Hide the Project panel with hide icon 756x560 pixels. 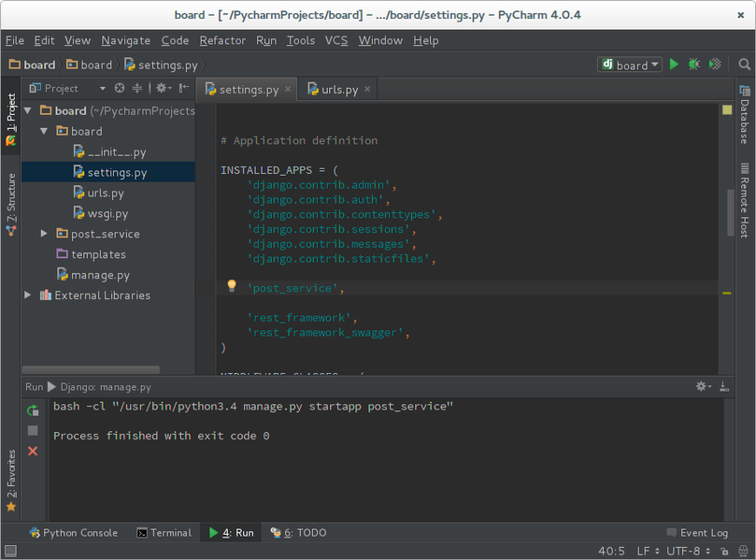tap(184, 88)
